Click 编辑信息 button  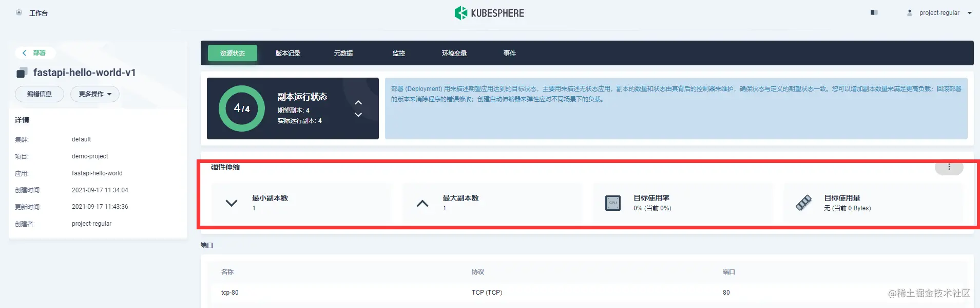[x=40, y=94]
